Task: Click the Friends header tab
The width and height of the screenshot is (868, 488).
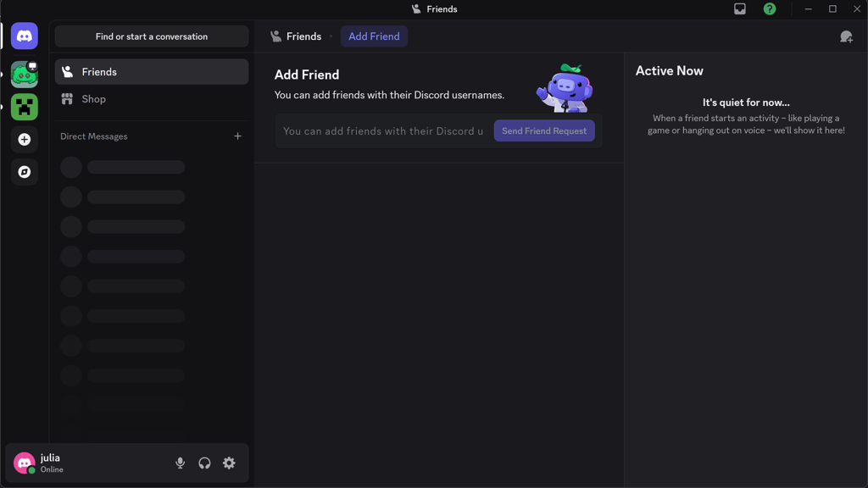Action: (x=296, y=36)
